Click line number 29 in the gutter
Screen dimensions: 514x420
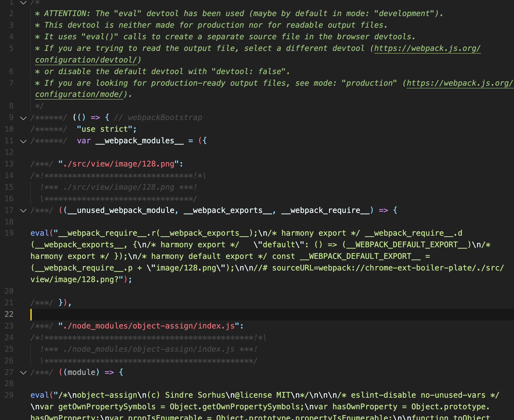(x=9, y=395)
